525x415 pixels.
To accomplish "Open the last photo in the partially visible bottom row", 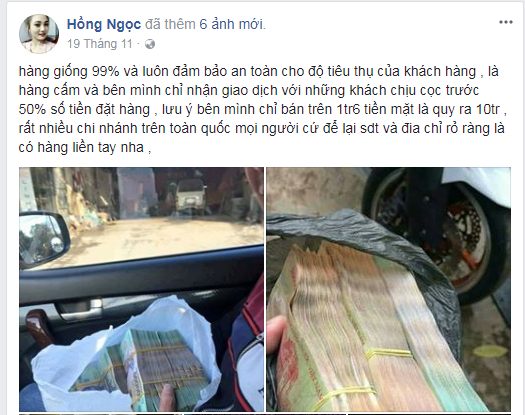I will coord(430,414).
